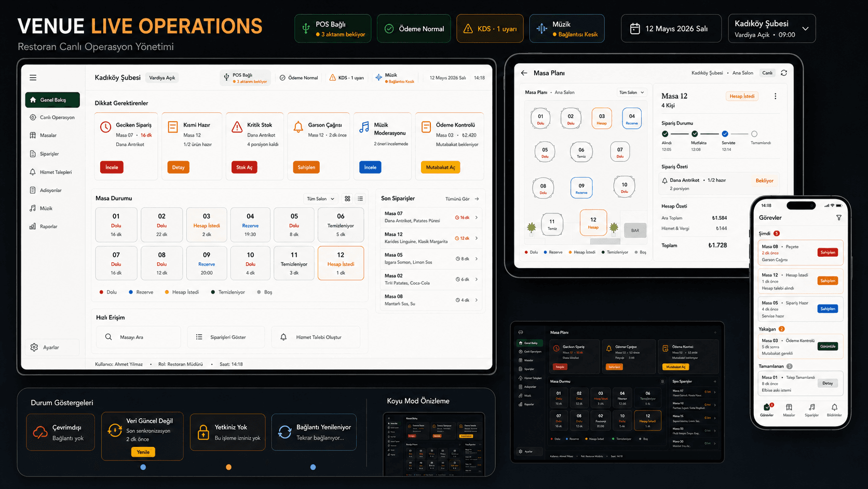Open Bildirimler tab in phone bottom bar
This screenshot has height=489, width=868.
834,410
